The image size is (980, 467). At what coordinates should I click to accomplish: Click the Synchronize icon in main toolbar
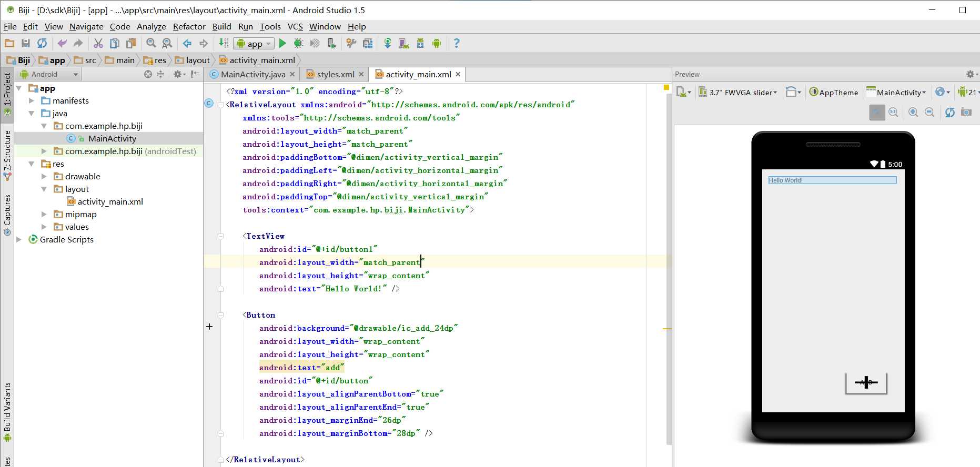(42, 44)
